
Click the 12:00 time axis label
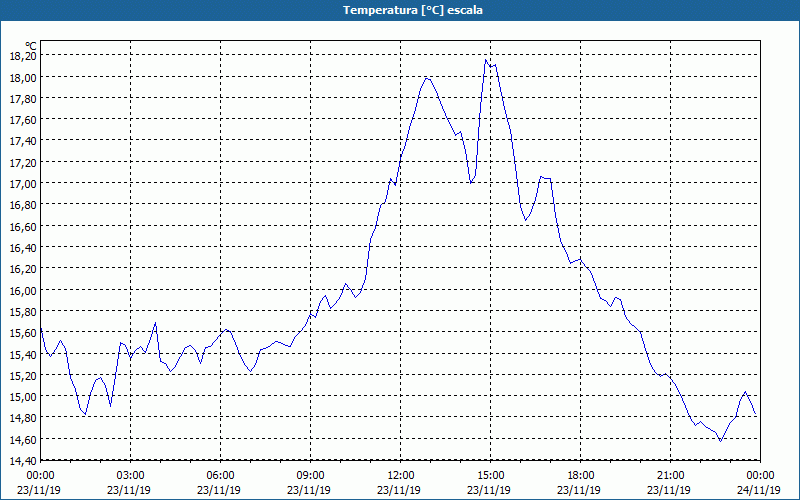[x=401, y=476]
